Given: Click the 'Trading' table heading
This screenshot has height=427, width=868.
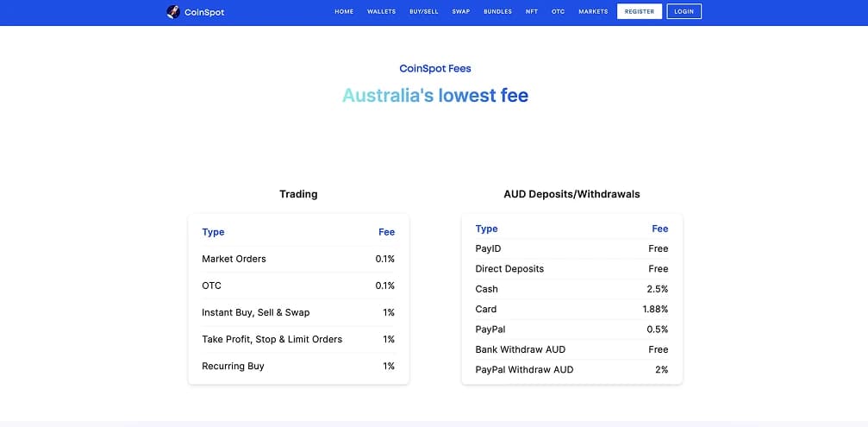Looking at the screenshot, I should (x=298, y=194).
